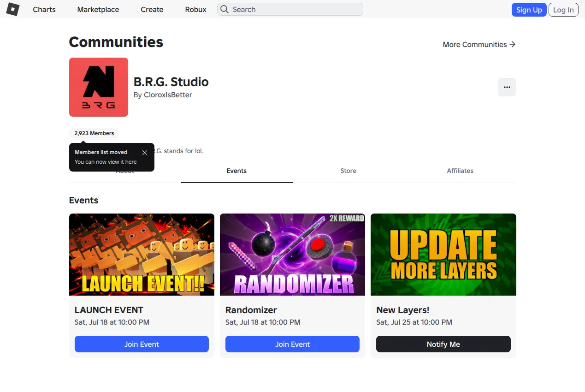Click the New Layers! event title

coord(403,310)
